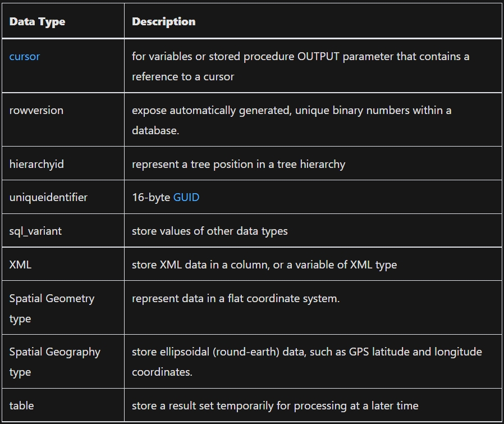Screen dimensions: 504x424
Task: Select the sql_variant data type cell
Action: click(35, 231)
